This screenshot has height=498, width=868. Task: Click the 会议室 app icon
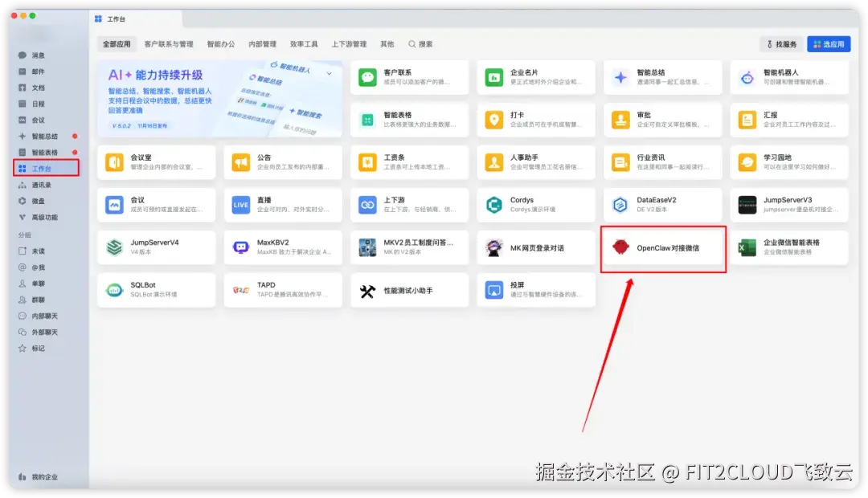(114, 162)
